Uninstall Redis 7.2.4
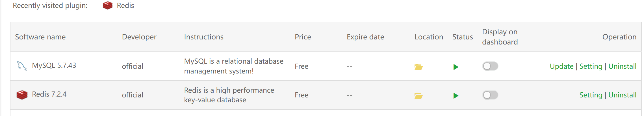 pyautogui.click(x=622, y=95)
